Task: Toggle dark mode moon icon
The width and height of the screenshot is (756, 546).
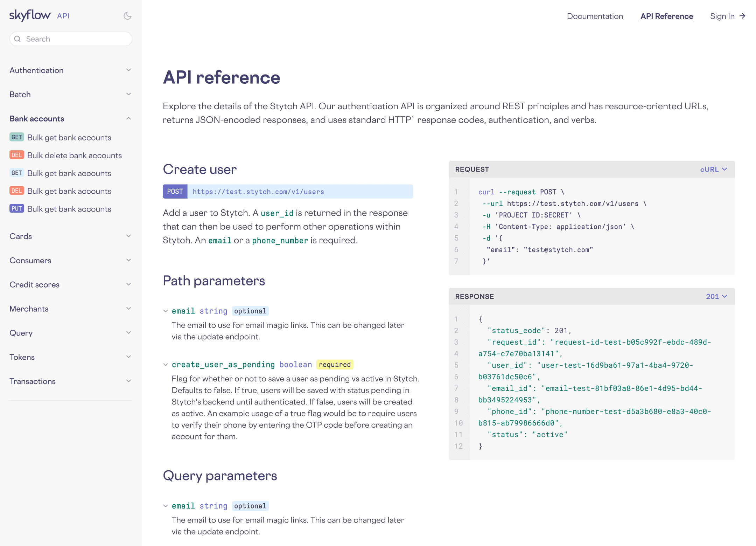Action: (127, 16)
